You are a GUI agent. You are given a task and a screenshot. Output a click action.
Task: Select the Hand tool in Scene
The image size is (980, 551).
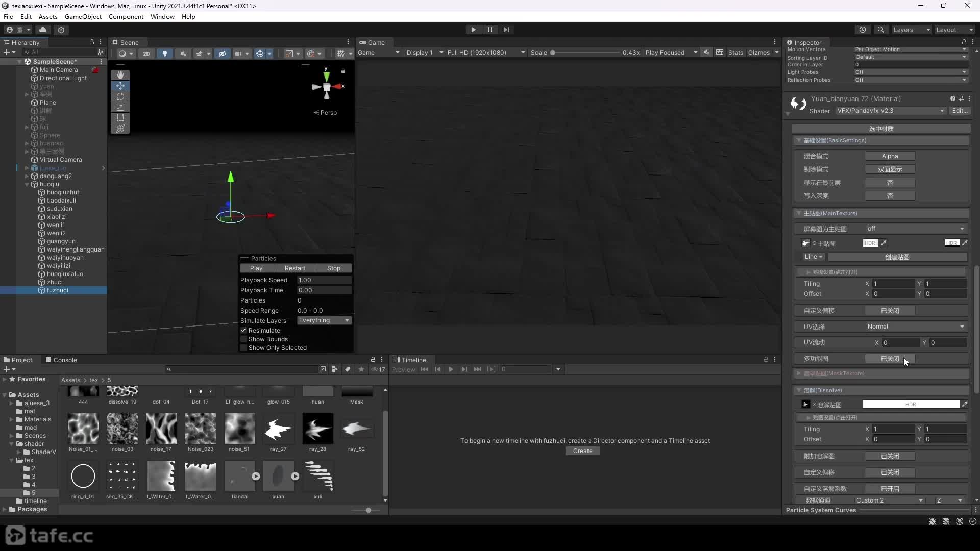pos(120,74)
